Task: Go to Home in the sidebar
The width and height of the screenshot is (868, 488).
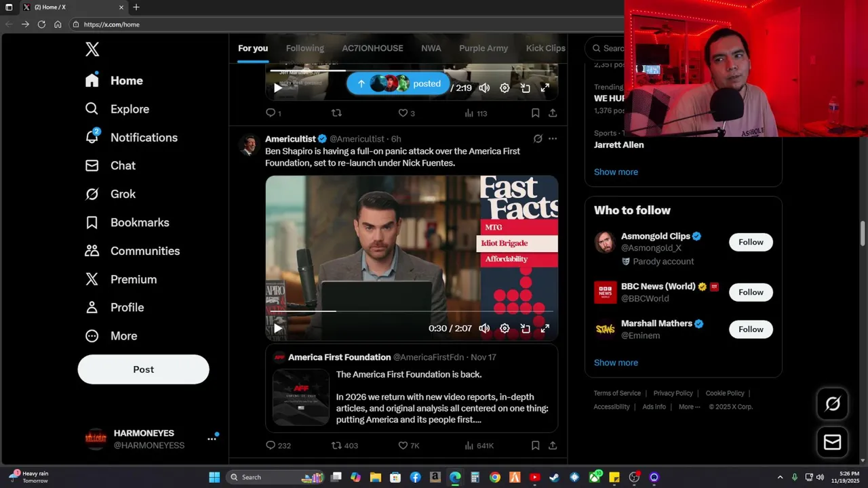Action: 114,81
